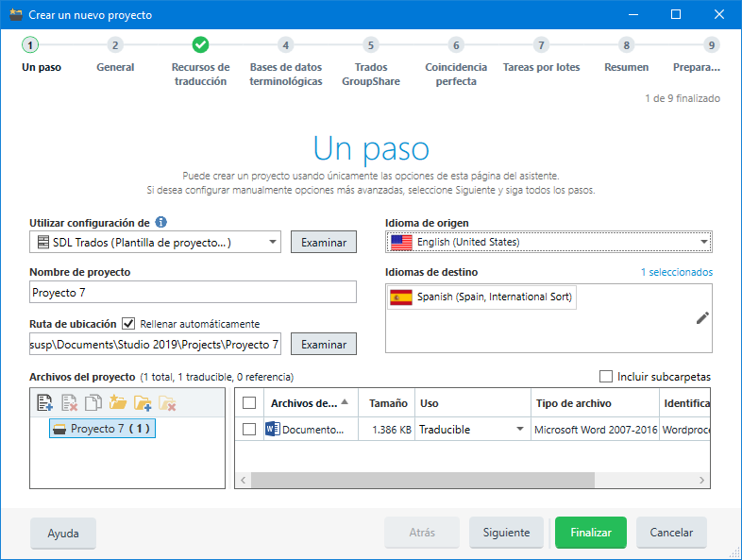
Task: Check the Documento file row checkbox
Action: coord(249,430)
